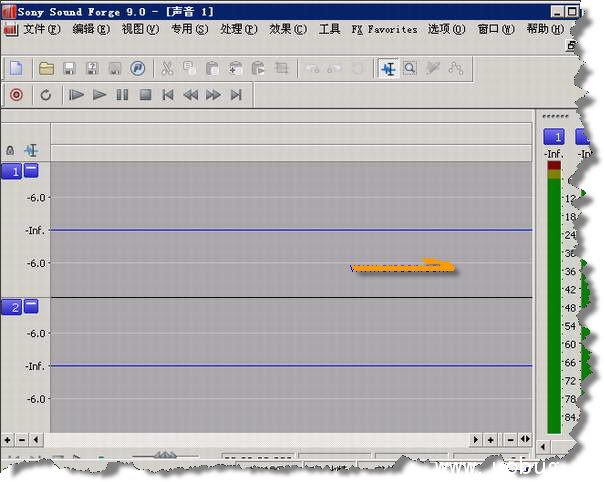Select the Envelope tool

[456, 69]
